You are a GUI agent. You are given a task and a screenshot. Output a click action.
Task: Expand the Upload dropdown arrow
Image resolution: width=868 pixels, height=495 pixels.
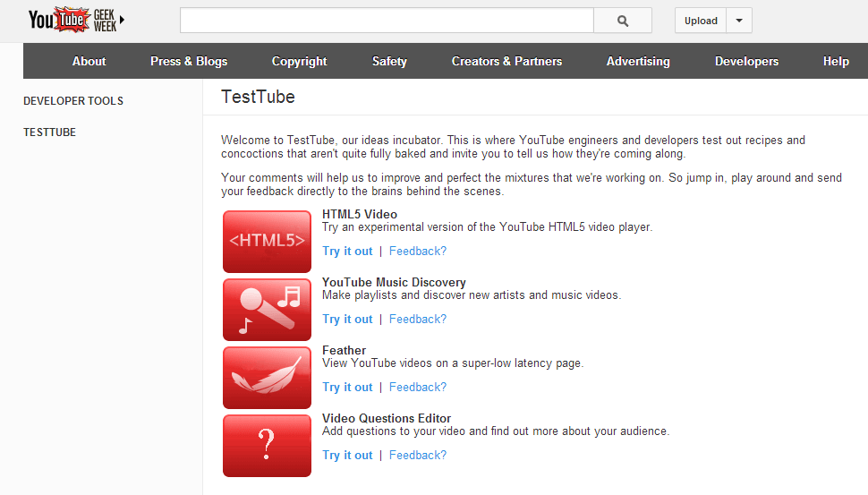(x=739, y=21)
